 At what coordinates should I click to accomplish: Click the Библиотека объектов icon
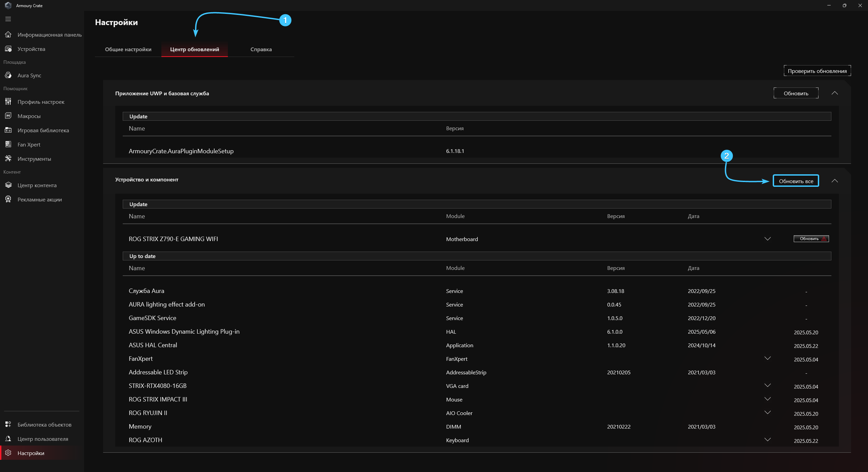tap(8, 425)
